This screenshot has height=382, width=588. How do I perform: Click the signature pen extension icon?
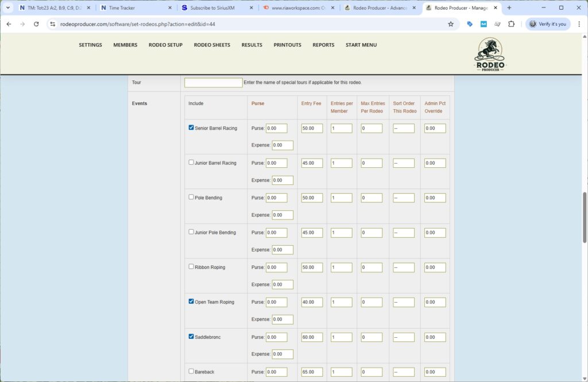[497, 24]
